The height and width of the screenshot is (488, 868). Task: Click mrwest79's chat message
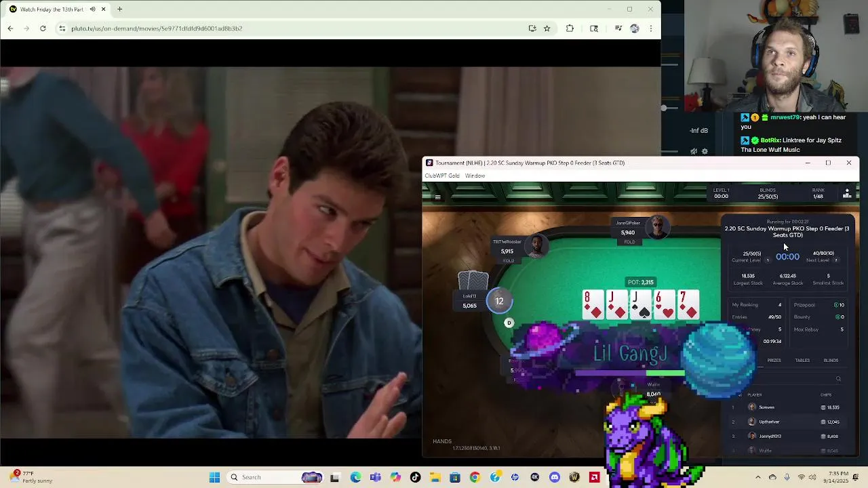coord(794,121)
